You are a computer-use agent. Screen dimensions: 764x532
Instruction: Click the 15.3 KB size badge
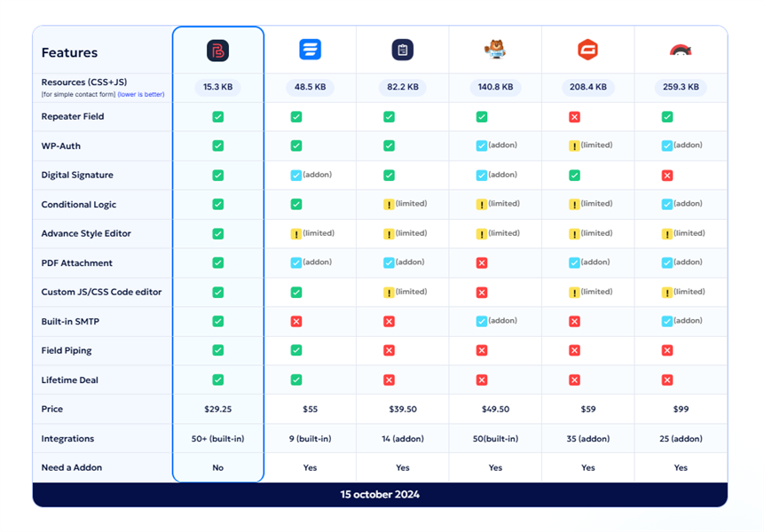click(x=217, y=88)
